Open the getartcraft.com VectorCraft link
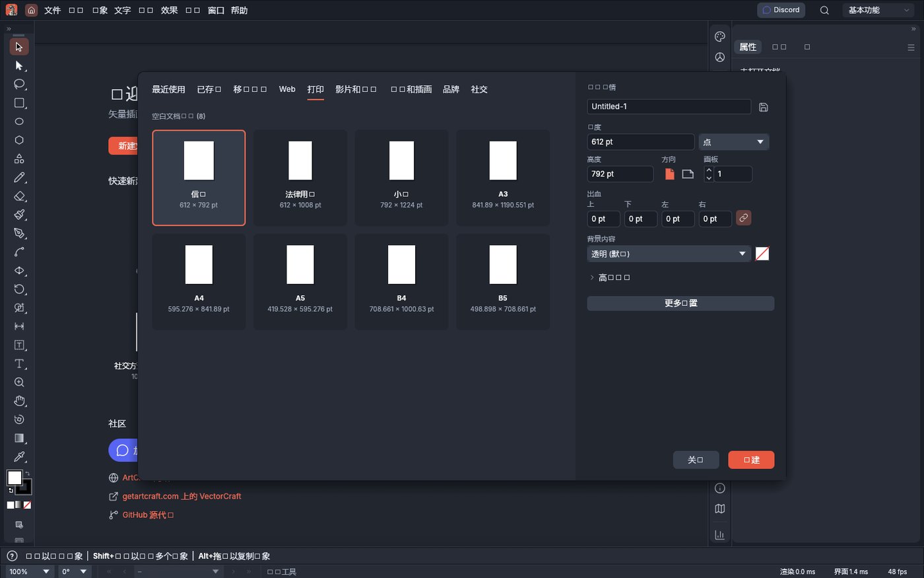 (x=181, y=496)
